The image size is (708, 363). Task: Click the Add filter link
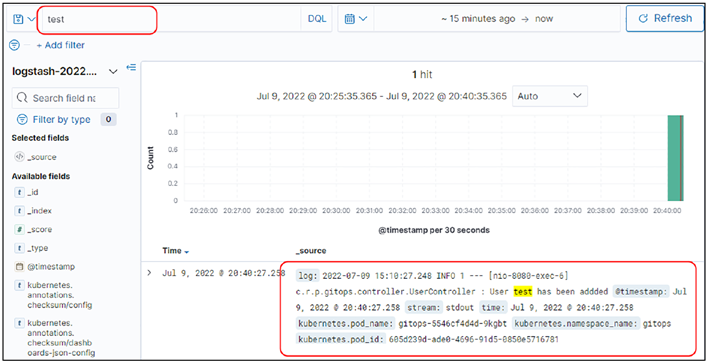(61, 45)
